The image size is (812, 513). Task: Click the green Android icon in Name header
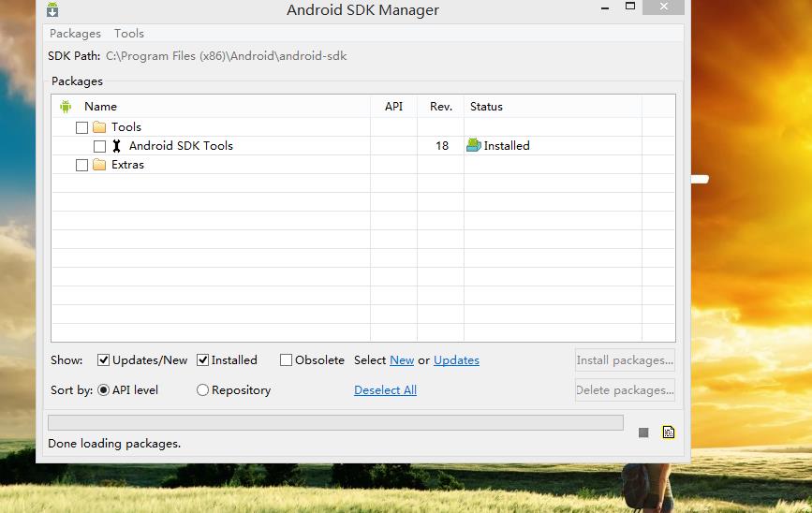66,107
